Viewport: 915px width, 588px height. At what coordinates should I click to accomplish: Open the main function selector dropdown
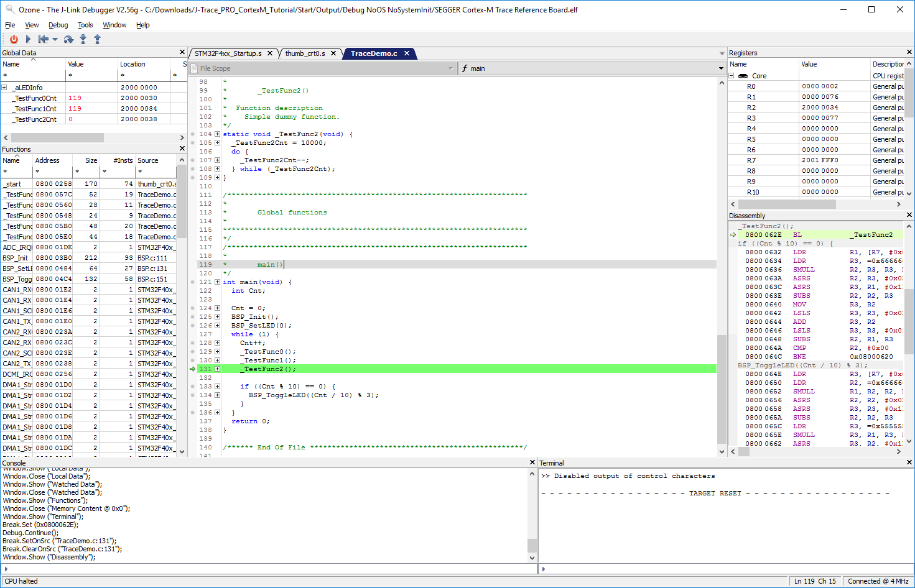point(721,68)
